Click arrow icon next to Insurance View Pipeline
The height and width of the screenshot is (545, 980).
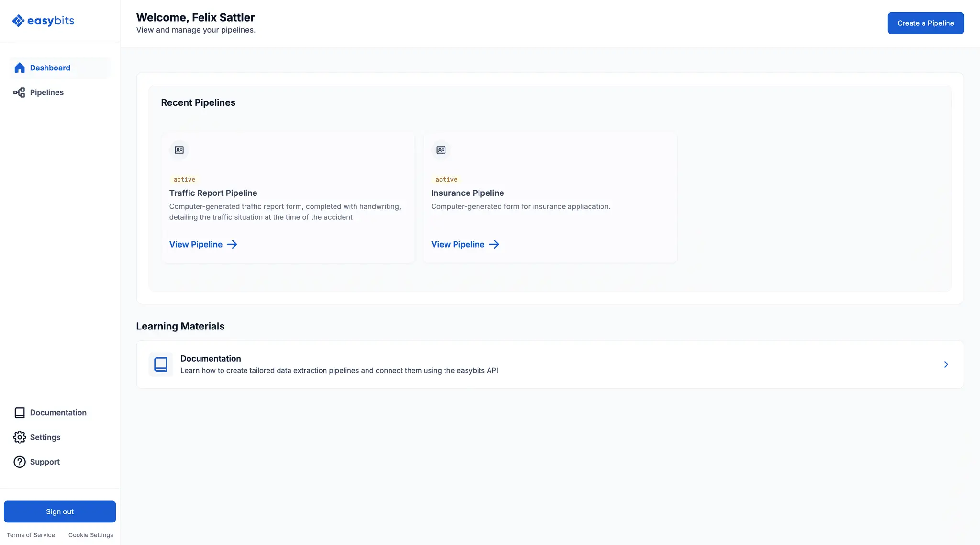[494, 244]
